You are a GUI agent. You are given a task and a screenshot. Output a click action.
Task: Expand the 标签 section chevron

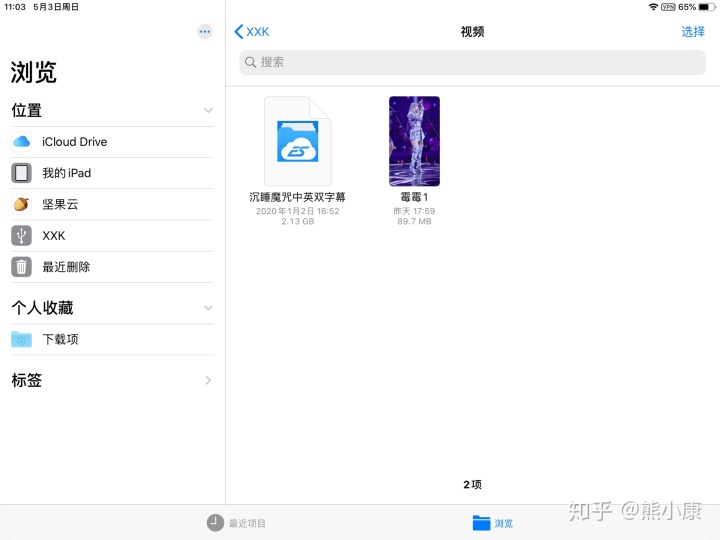point(208,380)
